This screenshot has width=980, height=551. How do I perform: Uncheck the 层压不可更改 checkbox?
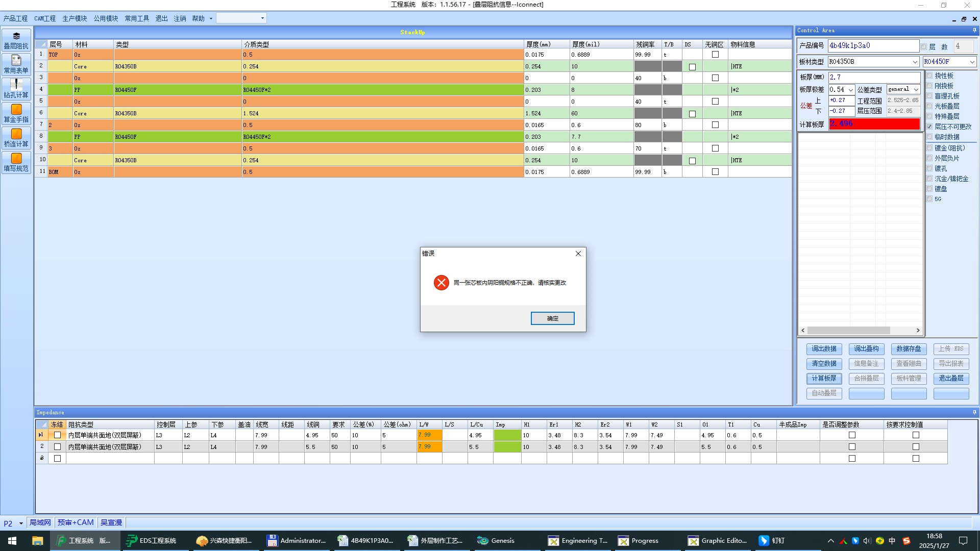929,127
